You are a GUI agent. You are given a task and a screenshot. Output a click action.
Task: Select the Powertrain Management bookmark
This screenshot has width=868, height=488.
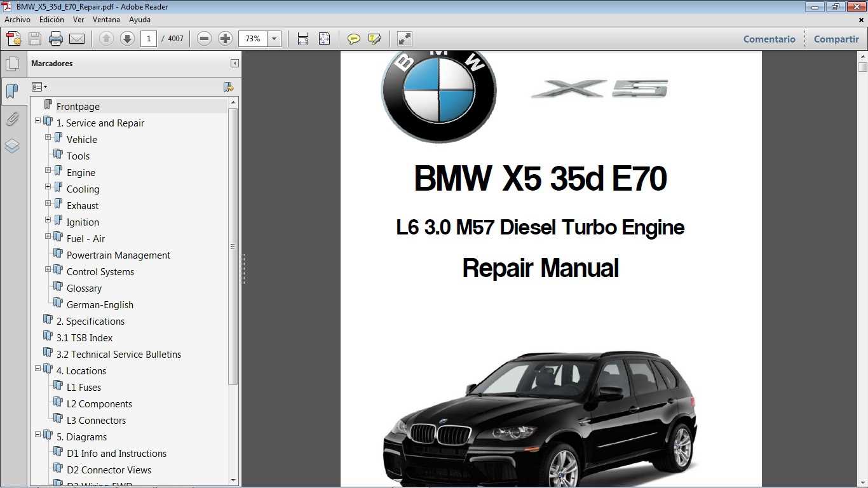point(118,255)
